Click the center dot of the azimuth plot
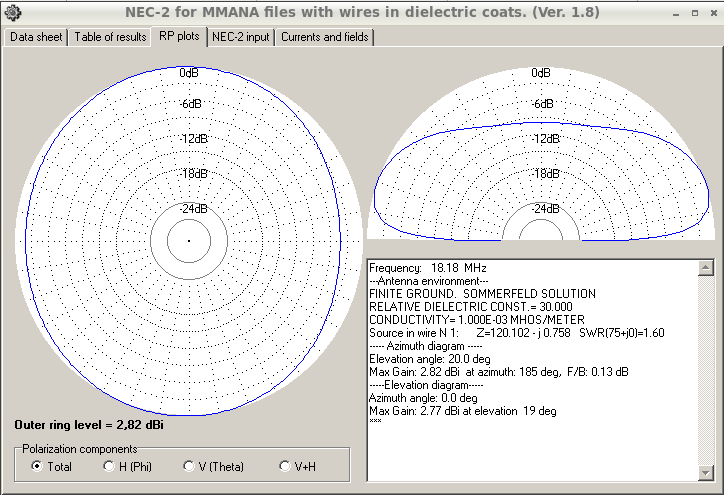Screen dimensions: 724x495 [189, 241]
